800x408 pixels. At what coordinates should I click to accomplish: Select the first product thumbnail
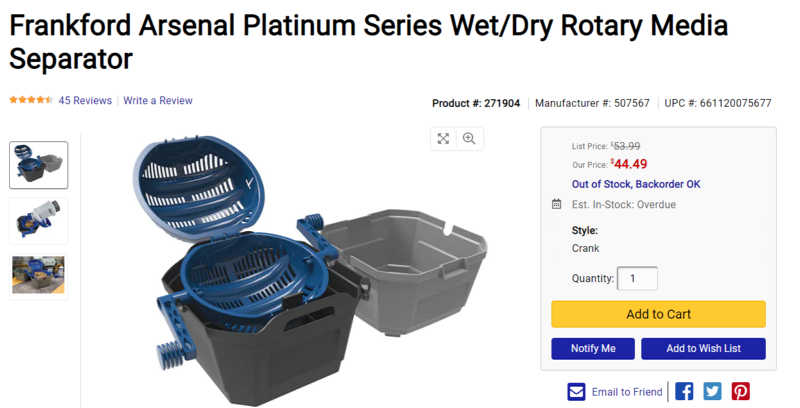pos(39,165)
